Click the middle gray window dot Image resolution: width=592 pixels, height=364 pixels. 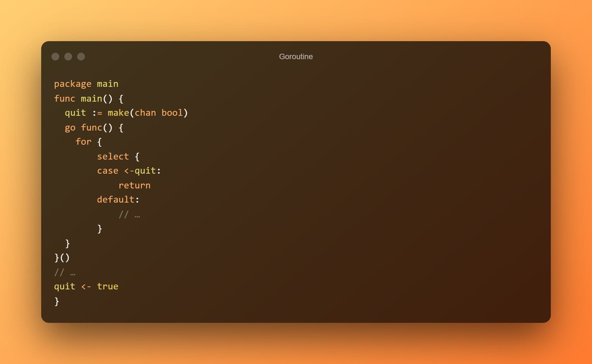pyautogui.click(x=68, y=57)
